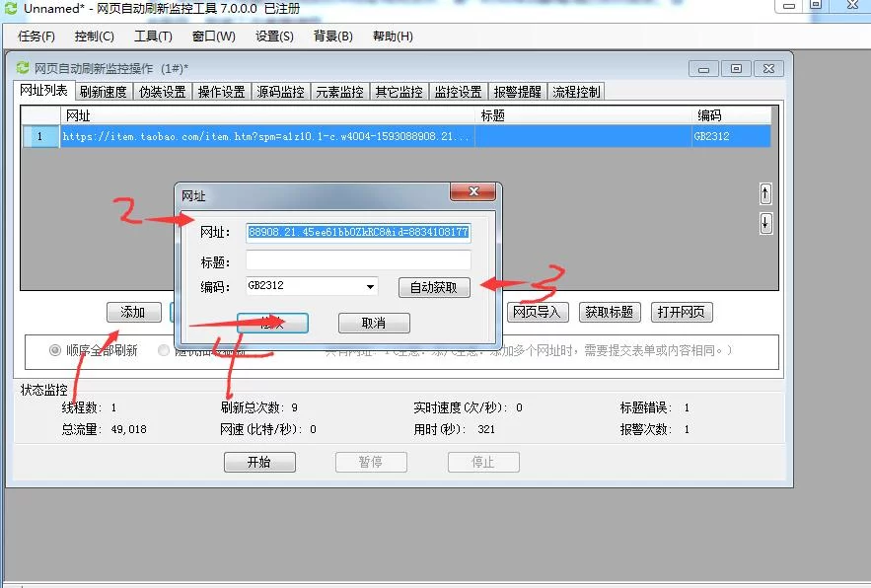This screenshot has height=588, width=871.
Task: Click the 打开网页 button
Action: pyautogui.click(x=681, y=313)
